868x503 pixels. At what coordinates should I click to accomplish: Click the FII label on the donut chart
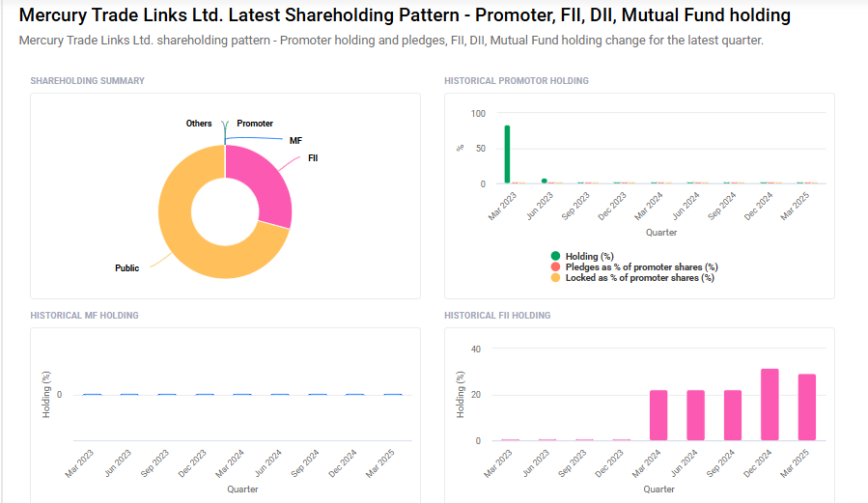(x=313, y=158)
